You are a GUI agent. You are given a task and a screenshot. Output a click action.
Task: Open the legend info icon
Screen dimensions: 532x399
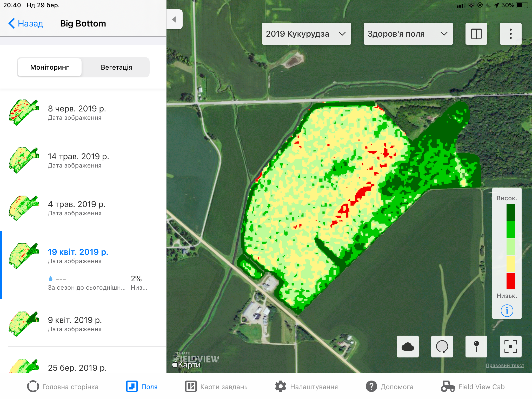(x=507, y=311)
